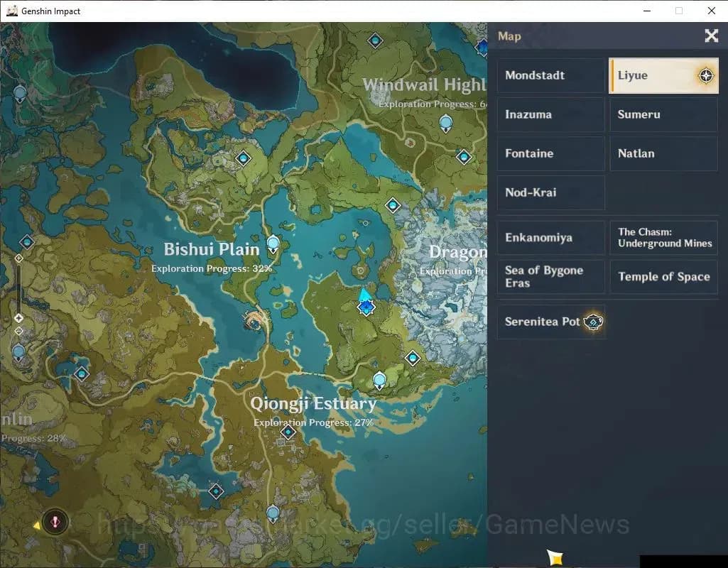
Task: Click 'Exploration Progress: 32%' text
Action: pyautogui.click(x=212, y=268)
